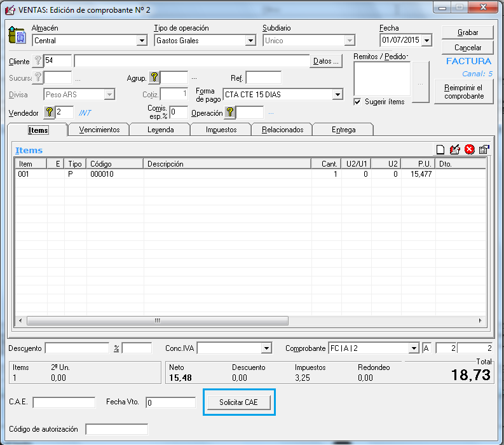Toggle the Sugerir ítems checkbox

pos(358,102)
